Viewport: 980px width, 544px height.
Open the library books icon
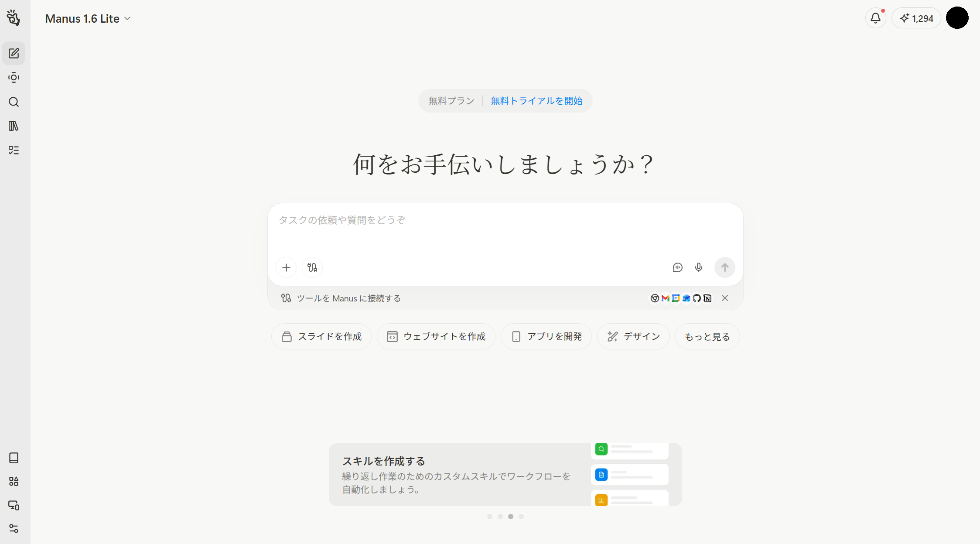click(x=14, y=126)
